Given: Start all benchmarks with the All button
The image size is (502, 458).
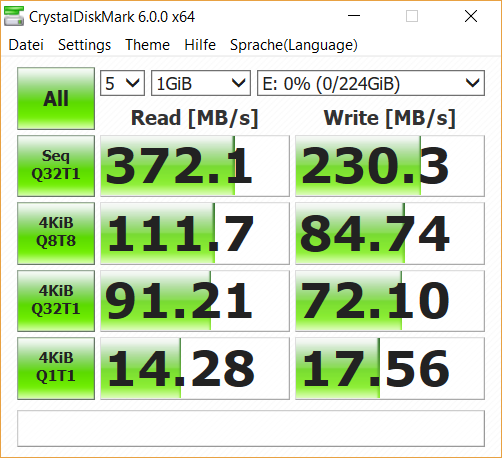Looking at the screenshot, I should 56,98.
